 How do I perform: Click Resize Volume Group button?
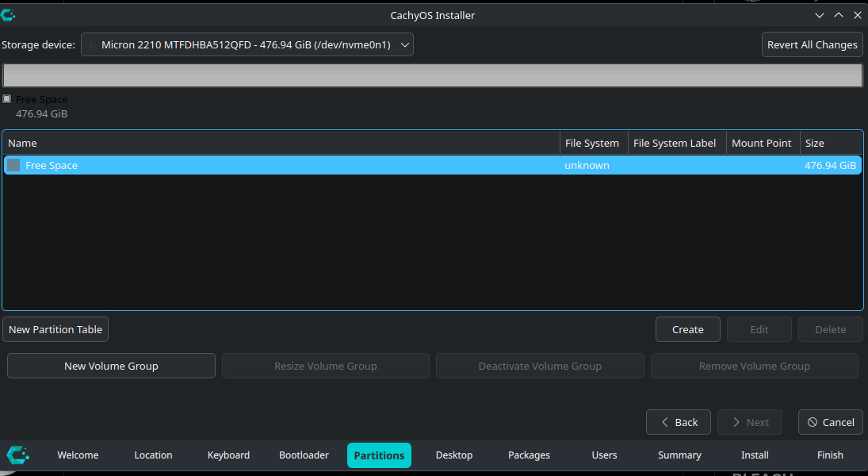point(326,367)
